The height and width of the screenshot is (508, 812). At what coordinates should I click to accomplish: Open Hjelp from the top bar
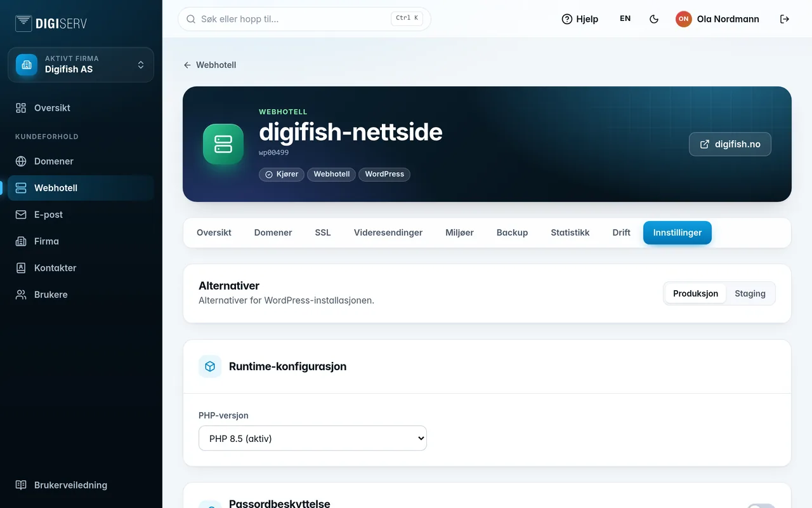(x=580, y=19)
